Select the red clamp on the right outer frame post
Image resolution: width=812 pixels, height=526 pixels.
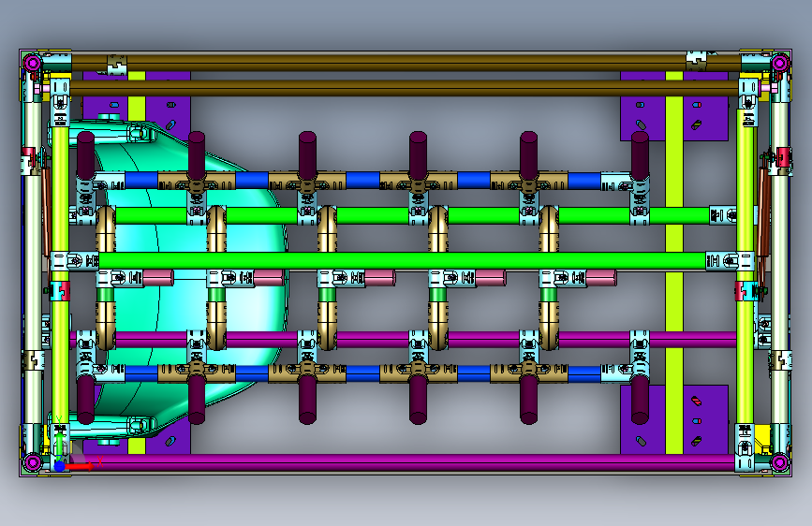click(785, 157)
